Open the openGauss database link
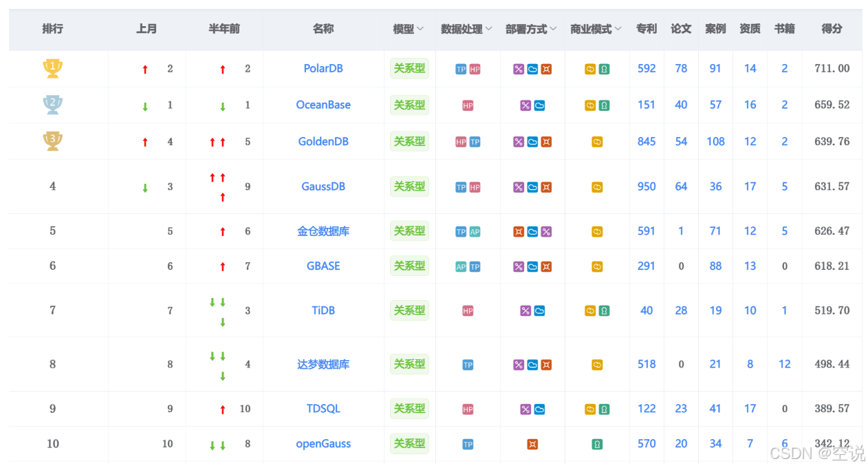This screenshot has width=868, height=468. point(323,444)
